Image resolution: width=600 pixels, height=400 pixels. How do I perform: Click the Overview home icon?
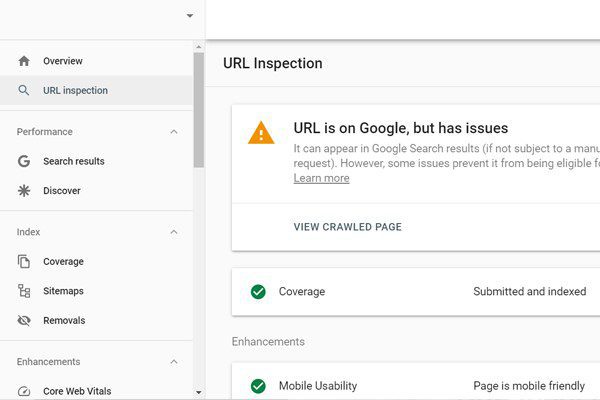tap(24, 61)
